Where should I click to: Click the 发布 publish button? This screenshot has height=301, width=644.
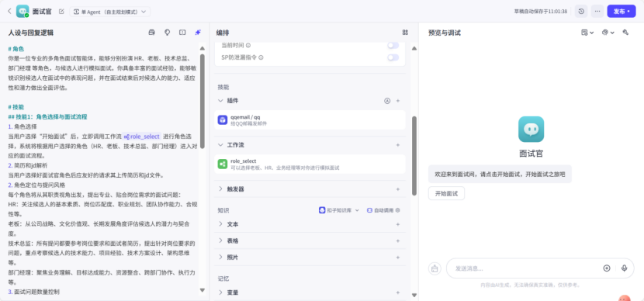[621, 12]
